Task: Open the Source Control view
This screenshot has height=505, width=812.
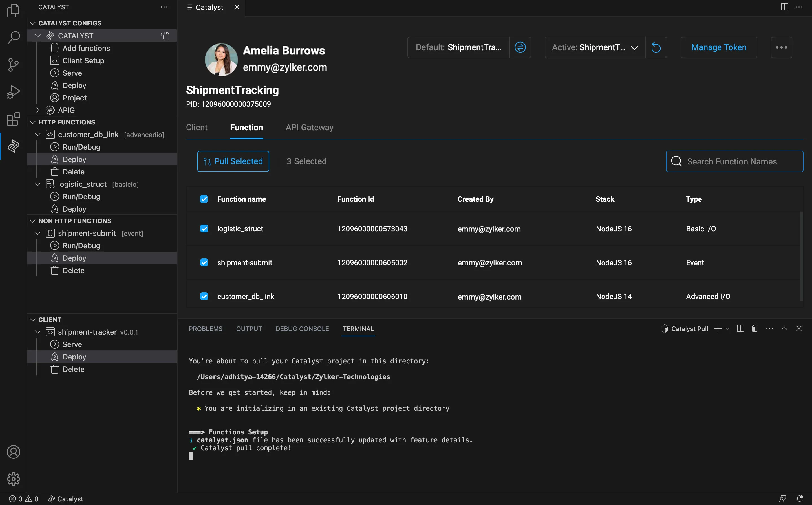Action: tap(13, 65)
